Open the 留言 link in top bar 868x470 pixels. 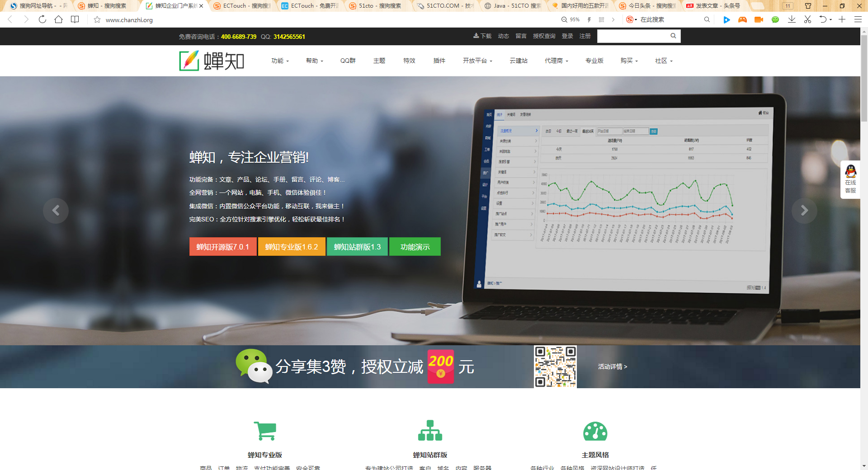pos(521,36)
